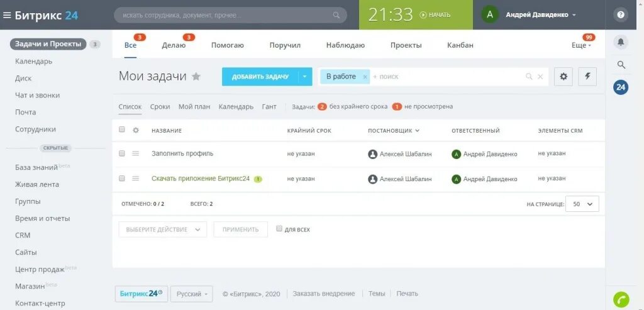Click the ДОБАВИТЬ ЗАДАЧУ button

coord(260,76)
